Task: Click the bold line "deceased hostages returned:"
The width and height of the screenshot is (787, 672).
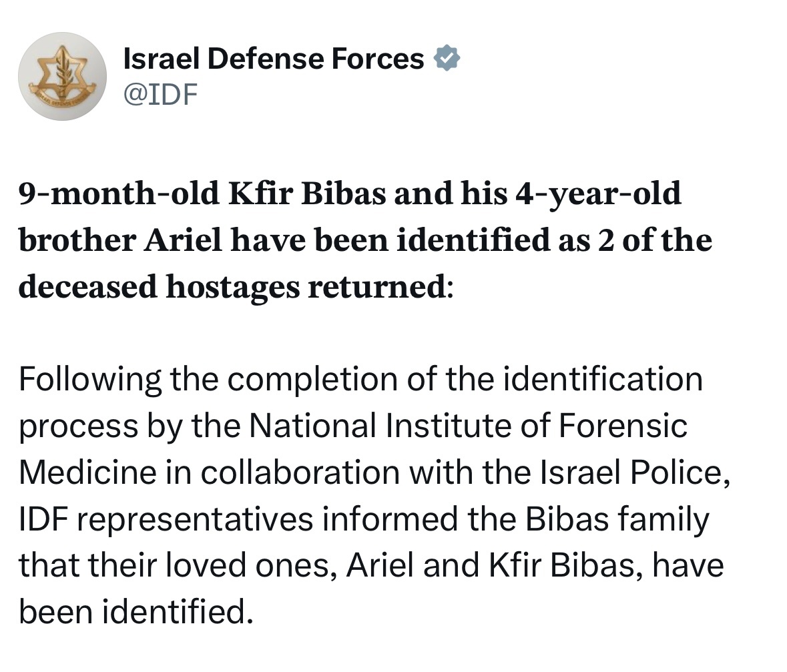Action: pos(236,287)
